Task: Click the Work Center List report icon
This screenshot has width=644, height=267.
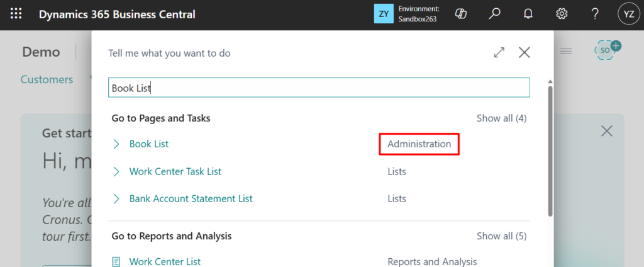Action: pos(116,261)
